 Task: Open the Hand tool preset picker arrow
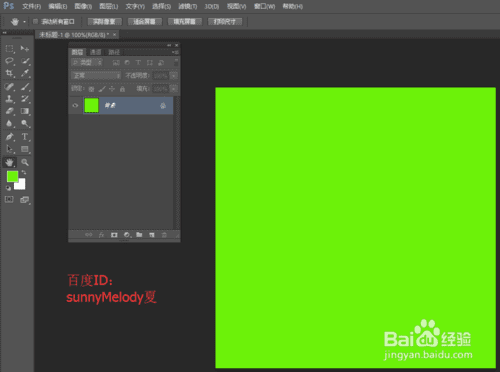coord(24,22)
